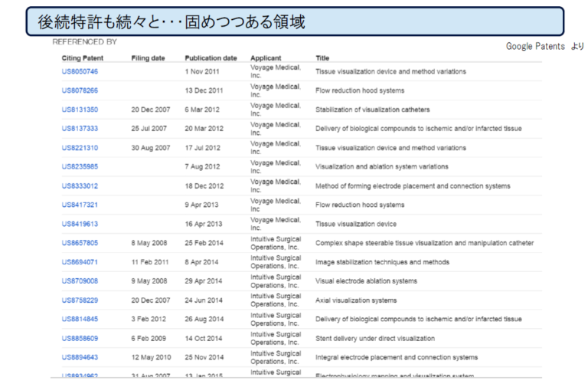Viewport: 588px width, 384px height.
Task: Visit patent link US8417321
Action: (x=80, y=205)
